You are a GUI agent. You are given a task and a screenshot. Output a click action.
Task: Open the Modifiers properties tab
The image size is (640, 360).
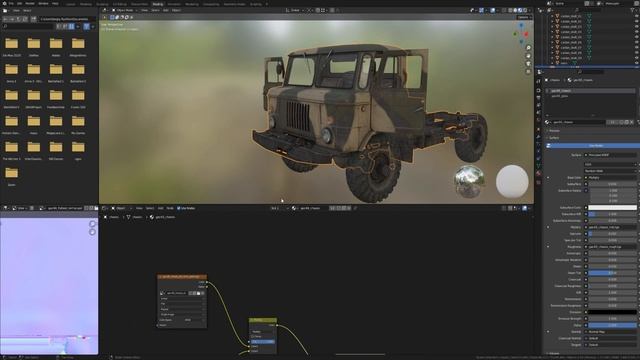tap(539, 137)
